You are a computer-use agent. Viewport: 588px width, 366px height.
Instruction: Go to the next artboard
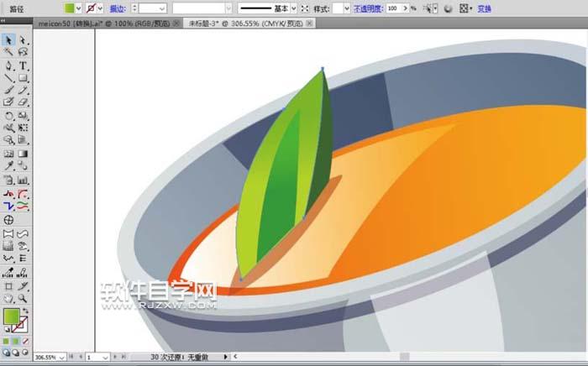(115, 357)
